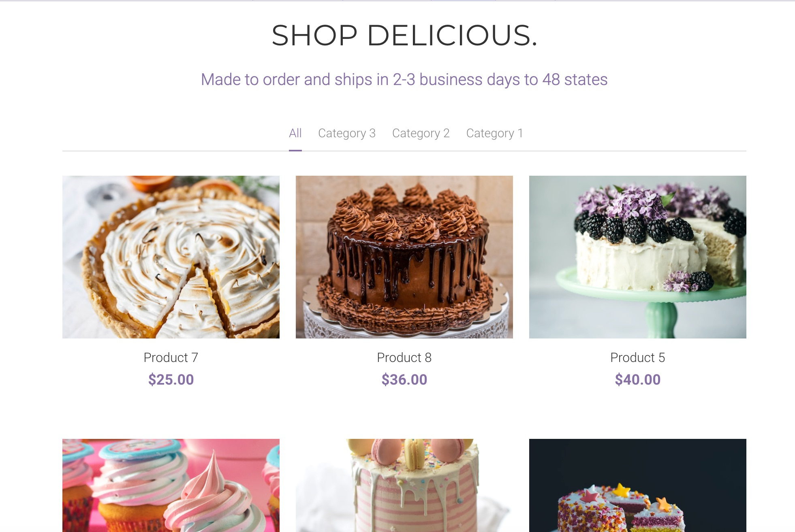The width and height of the screenshot is (795, 532).
Task: Click the SHOP DELICIOUS. heading
Action: pos(404,35)
